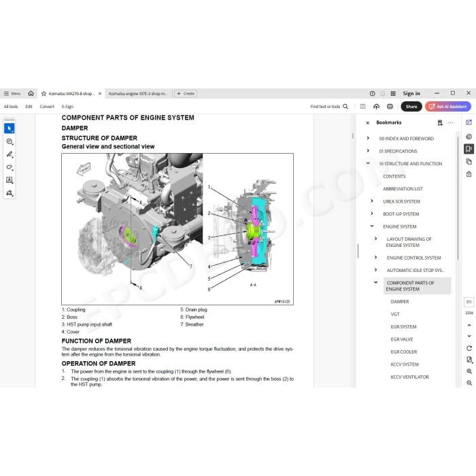
Task: Expand LAYOUT DRAWING OF ENGINE SYSTEM bookmark
Action: (x=376, y=239)
